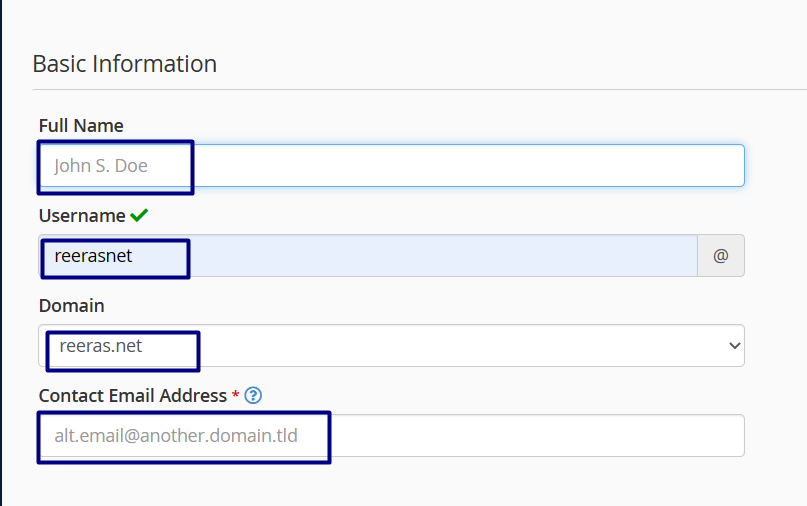Open the Contact Email help icon
The image size is (807, 506).
[253, 396]
